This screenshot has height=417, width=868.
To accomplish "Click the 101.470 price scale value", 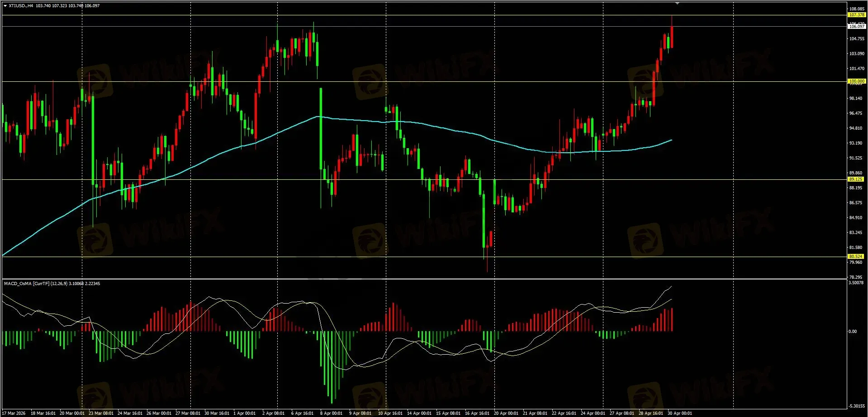I will (857, 69).
